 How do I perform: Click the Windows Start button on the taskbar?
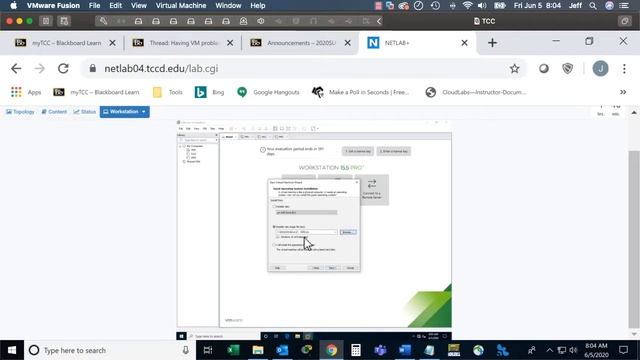tap(12, 350)
